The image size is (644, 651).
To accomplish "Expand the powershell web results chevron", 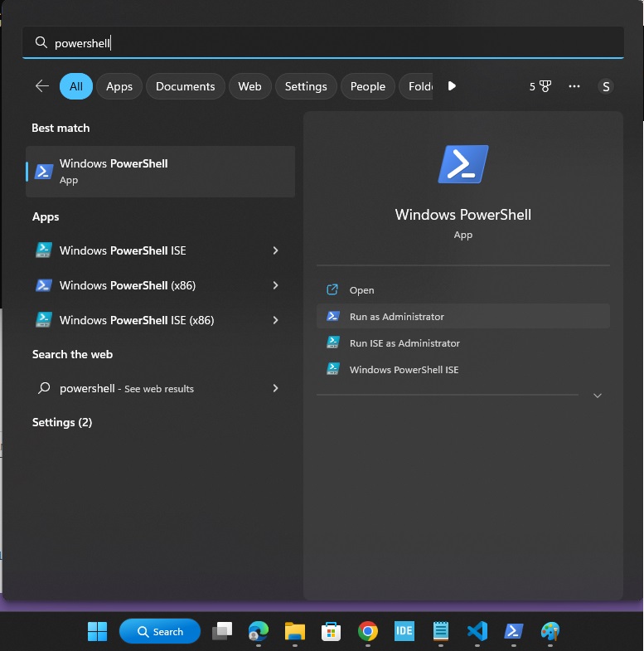I will (x=275, y=388).
